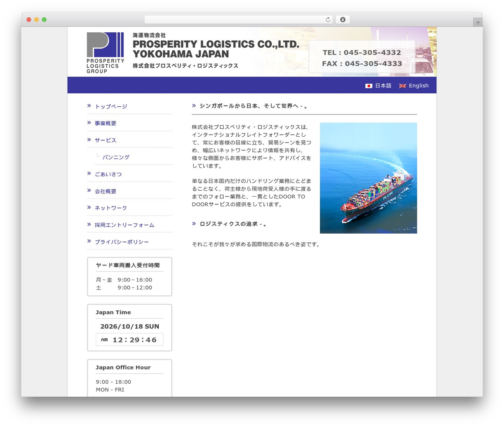The height and width of the screenshot is (427, 504).
Task: Open the バンニング submenu item
Action: (116, 157)
